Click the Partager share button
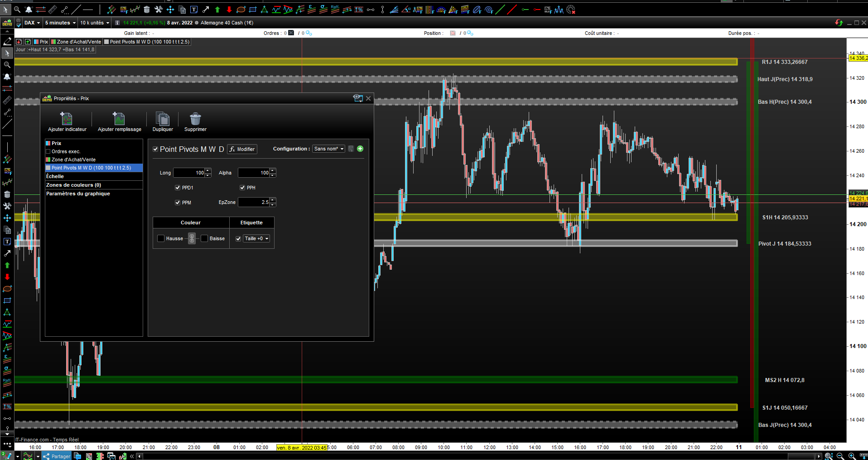This screenshot has width=868, height=460. pyautogui.click(x=57, y=456)
